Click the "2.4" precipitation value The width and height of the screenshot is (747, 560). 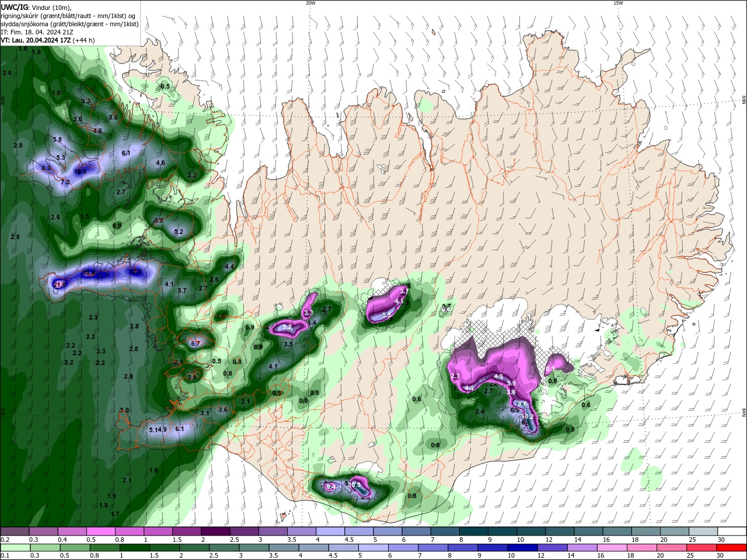point(480,411)
